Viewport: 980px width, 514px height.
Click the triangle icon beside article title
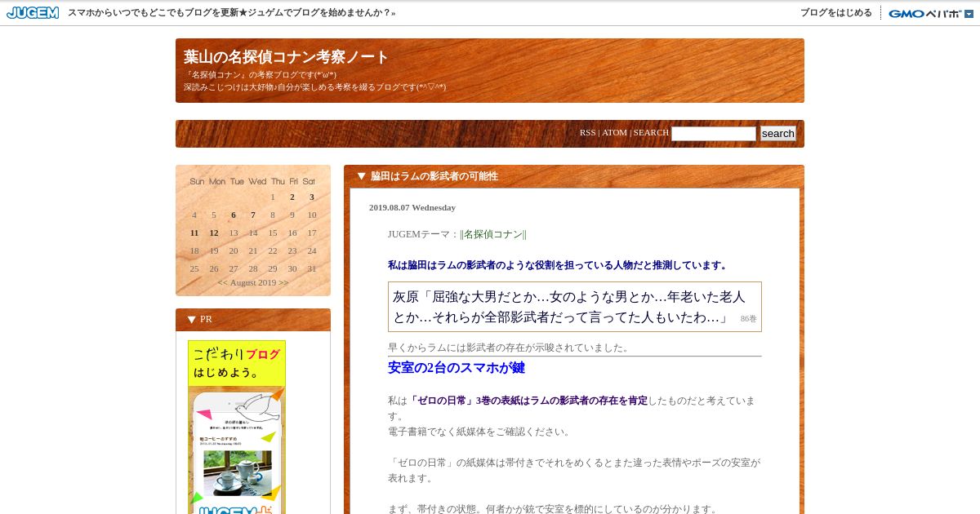361,175
